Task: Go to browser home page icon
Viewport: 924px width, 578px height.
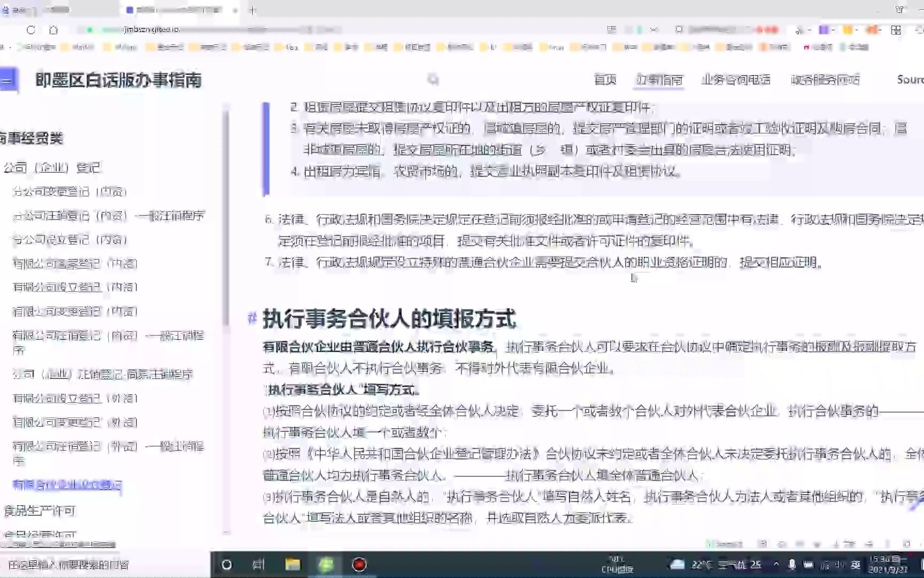Action: (53, 30)
